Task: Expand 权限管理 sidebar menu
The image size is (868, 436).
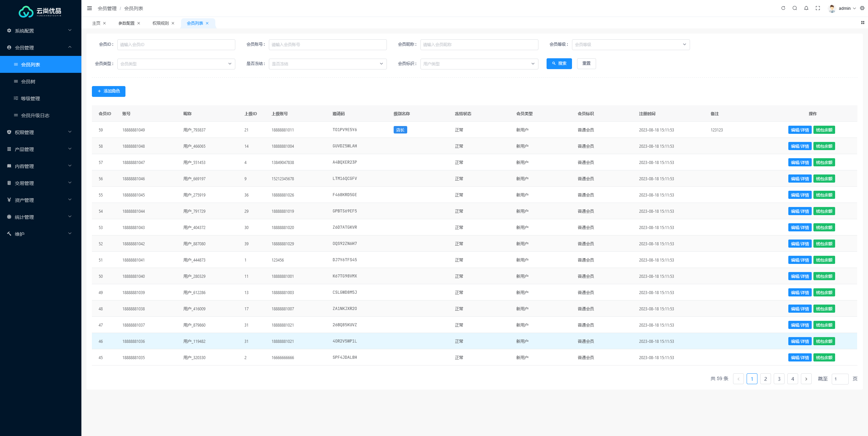Action: click(41, 132)
